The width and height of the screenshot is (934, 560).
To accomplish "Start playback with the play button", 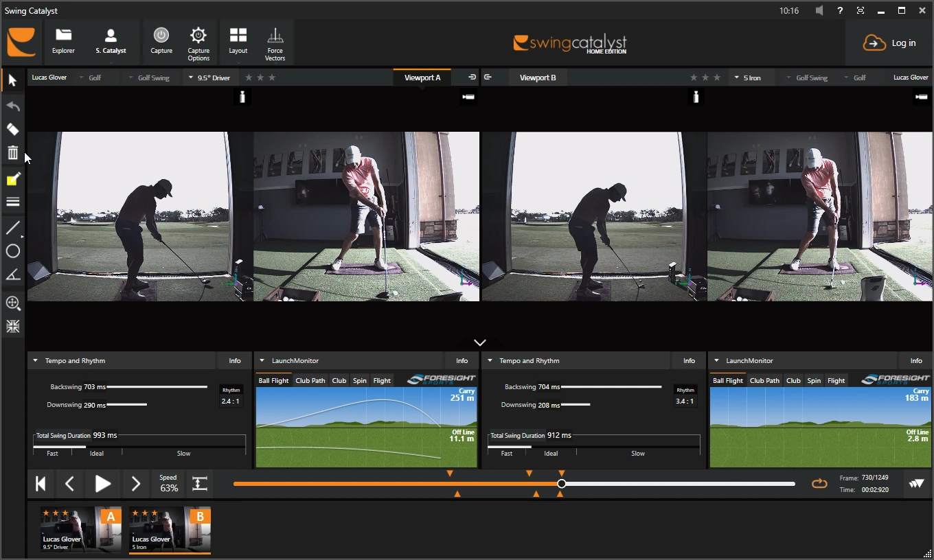I will click(102, 484).
